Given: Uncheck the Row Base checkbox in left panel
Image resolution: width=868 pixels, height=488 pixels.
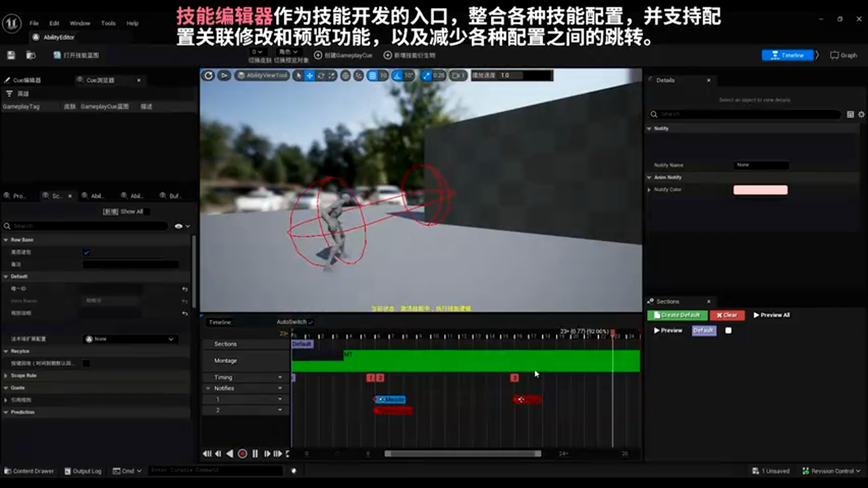Looking at the screenshot, I should pos(86,251).
